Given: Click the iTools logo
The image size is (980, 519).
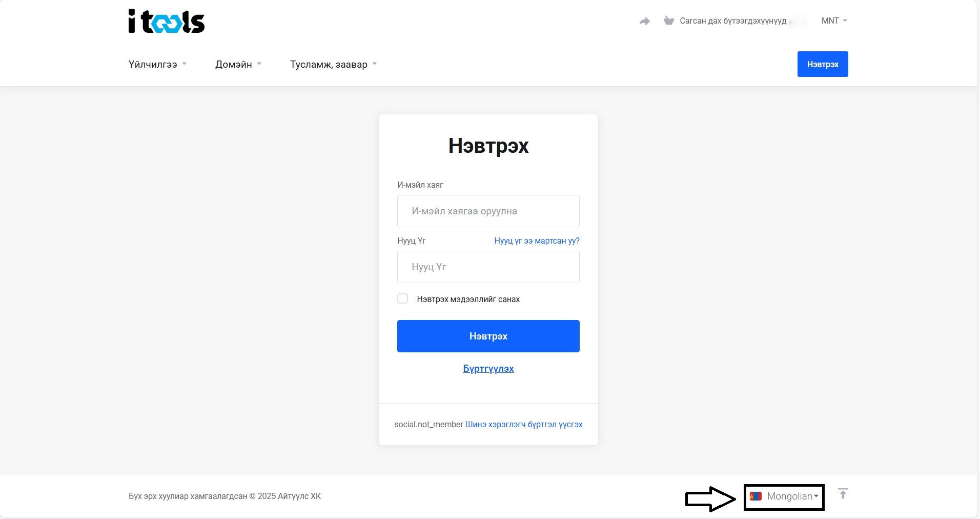Looking at the screenshot, I should (166, 22).
